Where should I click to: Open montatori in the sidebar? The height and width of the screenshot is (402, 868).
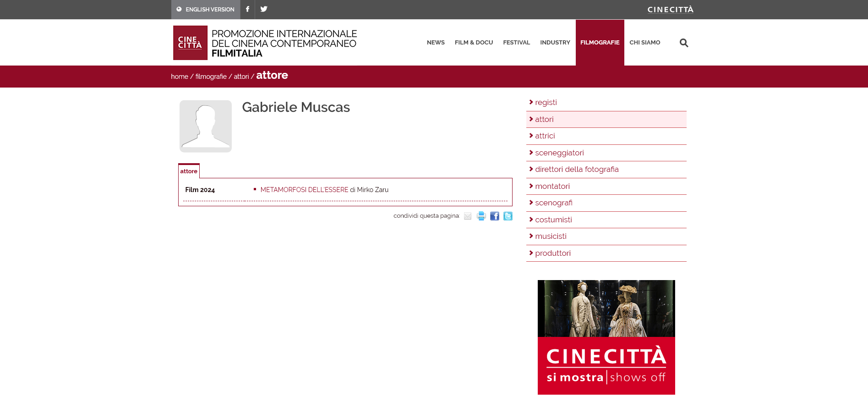[x=606, y=186]
